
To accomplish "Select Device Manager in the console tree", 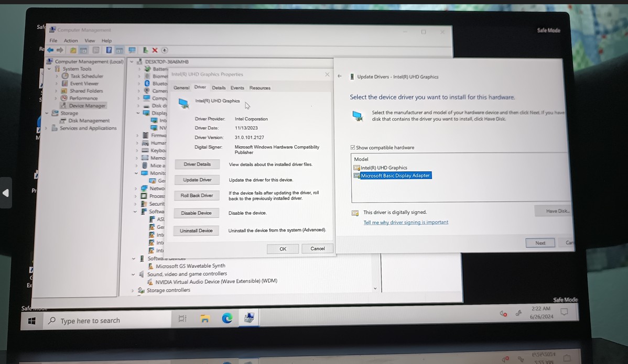I will (87, 106).
